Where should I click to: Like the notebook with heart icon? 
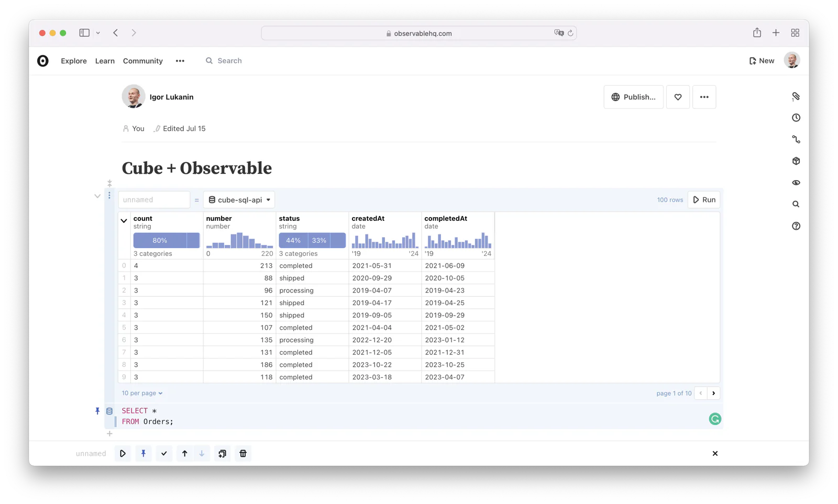pos(678,97)
